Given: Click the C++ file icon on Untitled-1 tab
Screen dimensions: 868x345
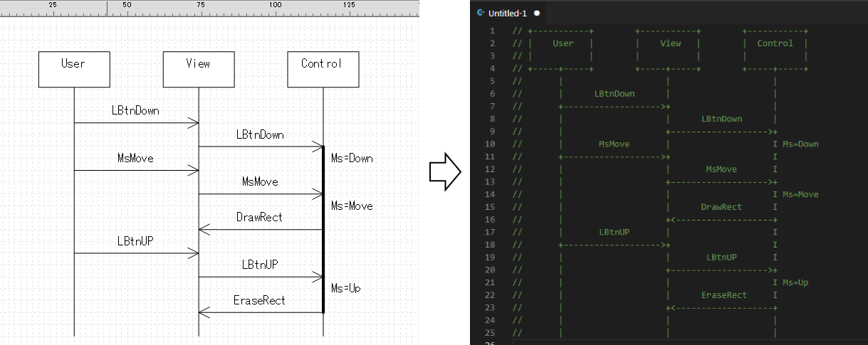Looking at the screenshot, I should [481, 13].
